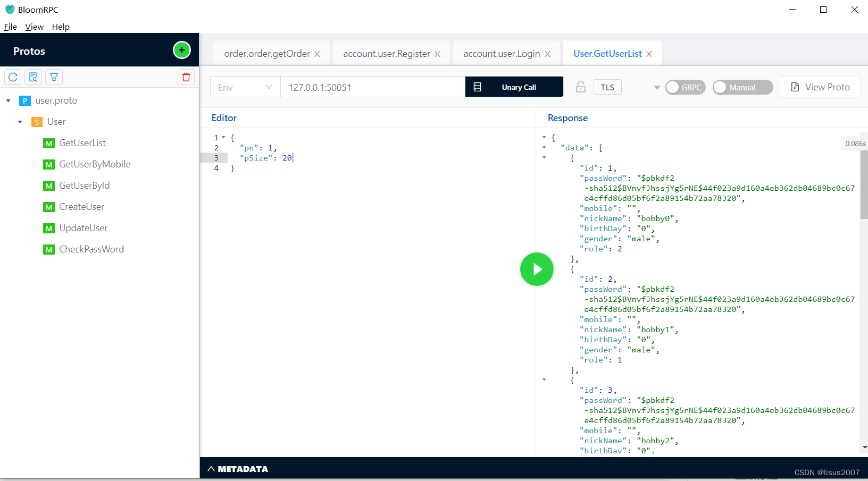Click the lock icon beside TLS
Screen dimensions: 868x481
click(581, 87)
